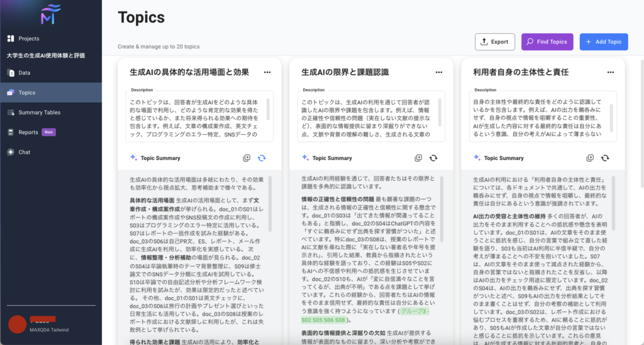The height and width of the screenshot is (345, 644).
Task: Copy the 利用者自身の主体性と責任 topic summary
Action: tap(590, 158)
